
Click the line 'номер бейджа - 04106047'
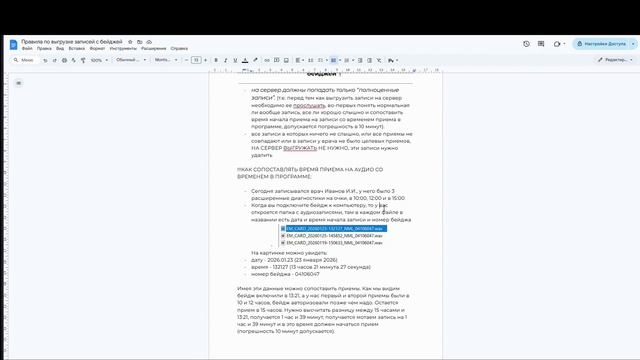pyautogui.click(x=285, y=274)
